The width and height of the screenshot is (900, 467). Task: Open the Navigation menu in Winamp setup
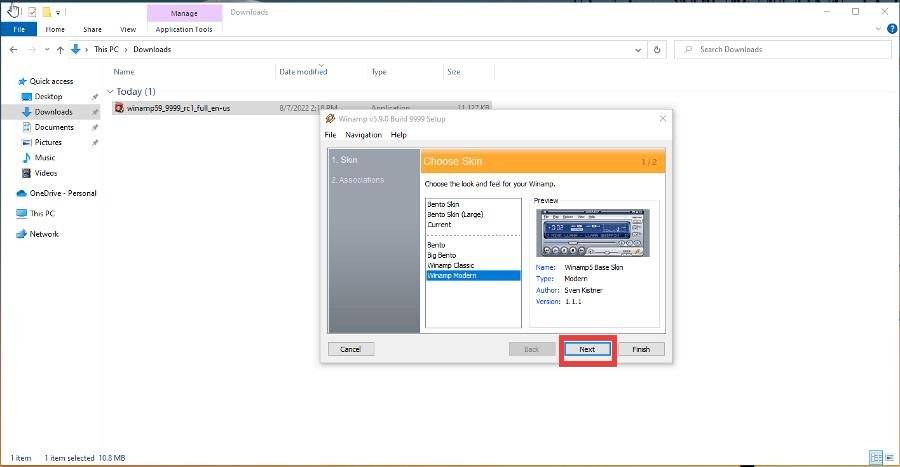[363, 135]
